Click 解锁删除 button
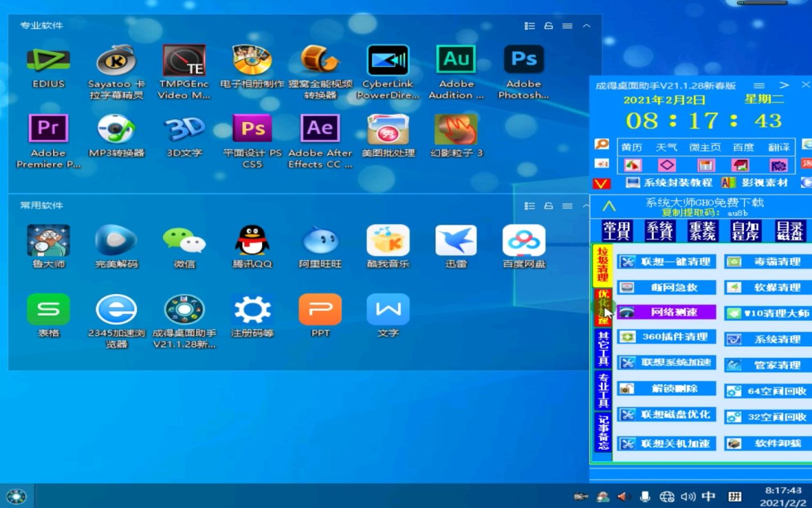812x508 pixels. (x=667, y=388)
